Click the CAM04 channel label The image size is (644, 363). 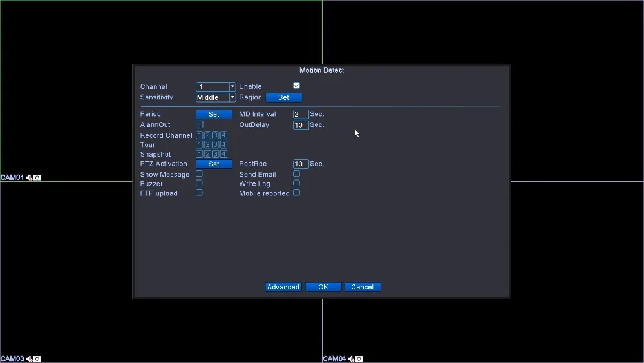point(334,359)
